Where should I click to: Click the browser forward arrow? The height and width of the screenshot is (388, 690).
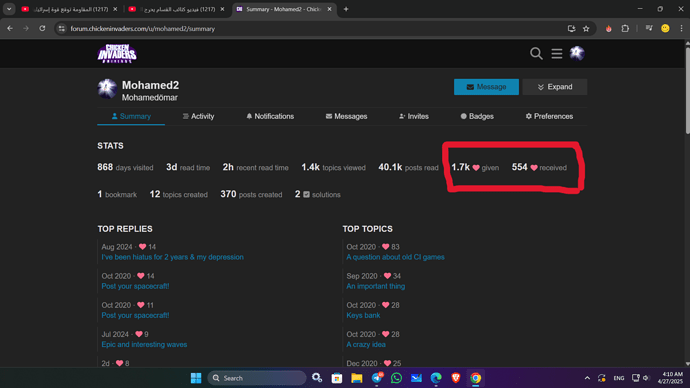coord(26,28)
